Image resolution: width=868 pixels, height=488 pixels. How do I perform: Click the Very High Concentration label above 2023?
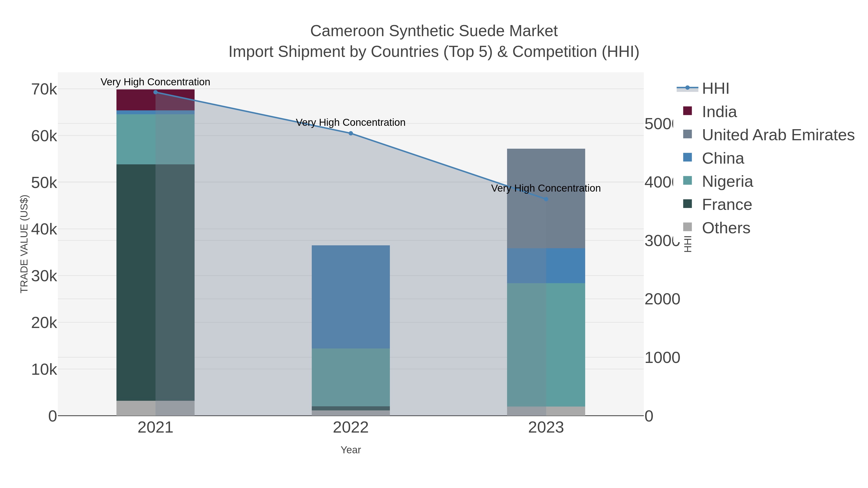pos(546,188)
